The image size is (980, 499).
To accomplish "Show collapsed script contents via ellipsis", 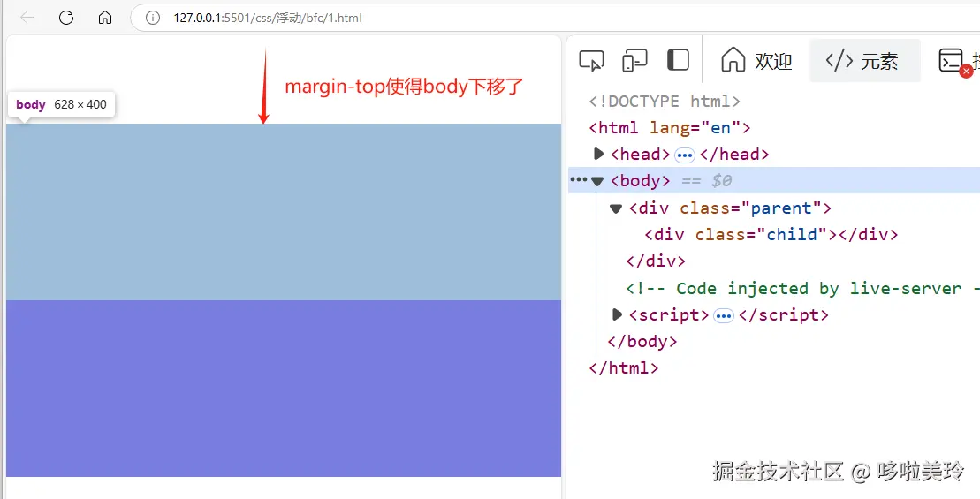I will (x=724, y=316).
